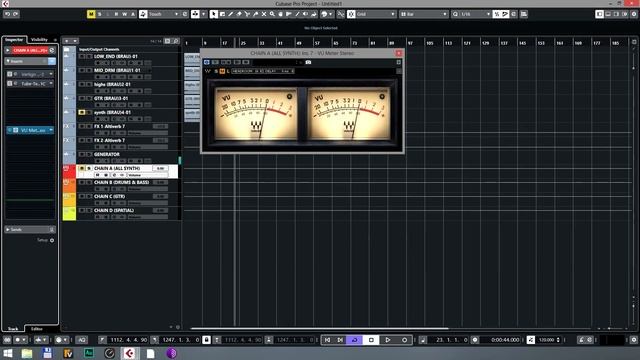Screen dimensions: 640x360
Task: Click the Snap to Zero Crossing icon
Action: coord(341,14)
